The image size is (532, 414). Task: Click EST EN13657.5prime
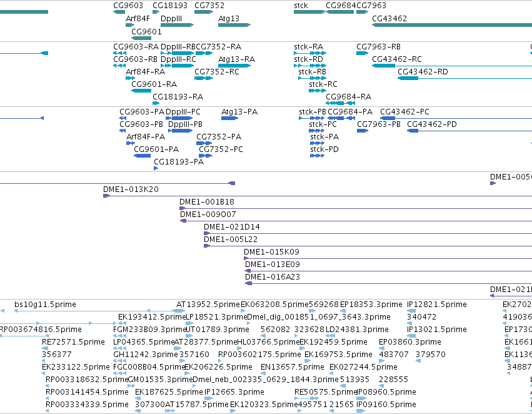click(x=292, y=367)
